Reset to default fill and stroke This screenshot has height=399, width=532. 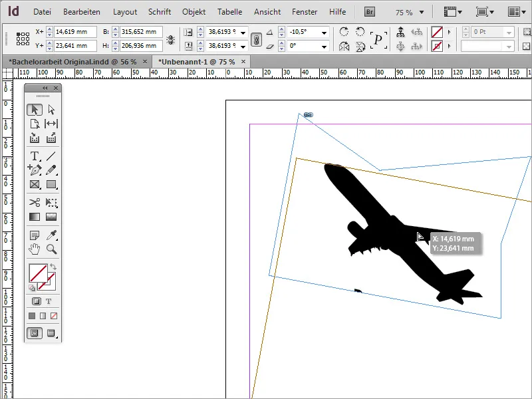pyautogui.click(x=31, y=288)
